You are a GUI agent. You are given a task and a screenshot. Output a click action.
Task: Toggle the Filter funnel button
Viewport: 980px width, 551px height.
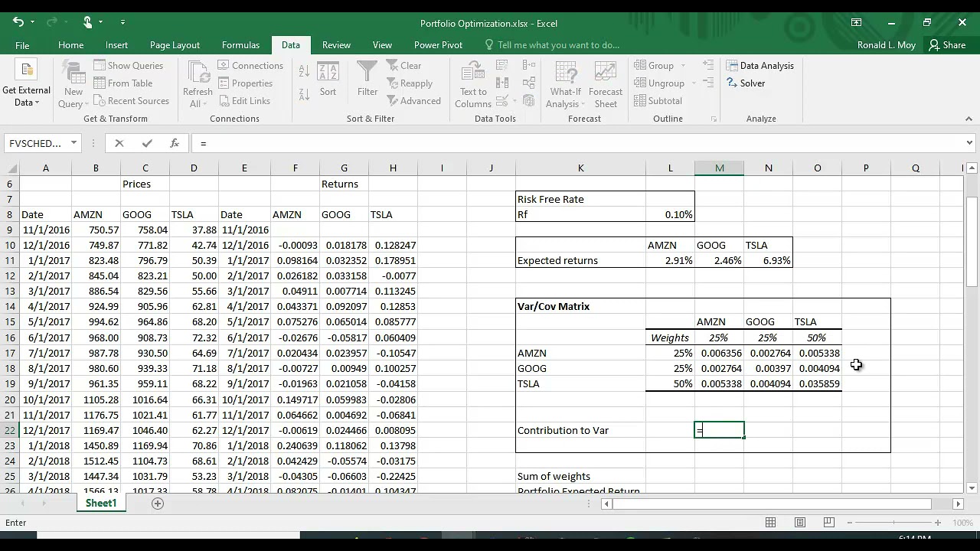[367, 80]
